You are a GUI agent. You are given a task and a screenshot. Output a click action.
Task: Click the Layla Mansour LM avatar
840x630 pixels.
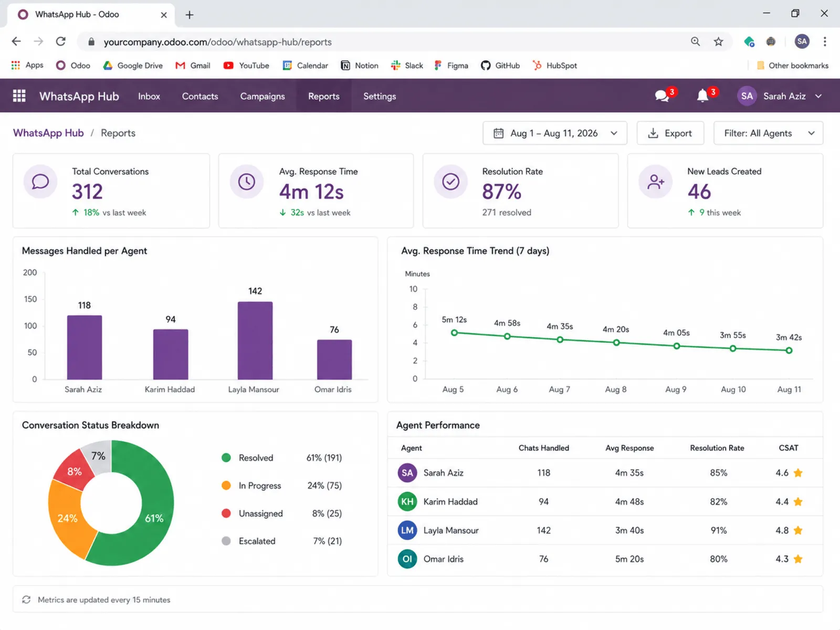pos(407,530)
